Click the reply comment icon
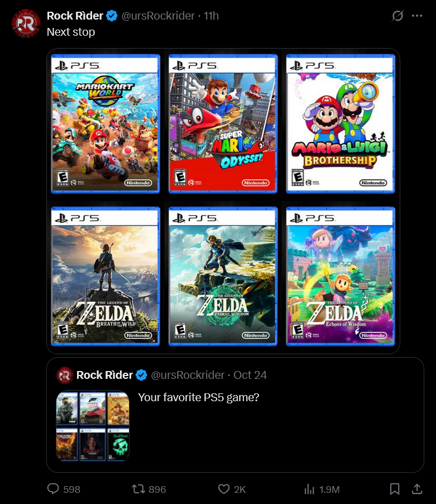The width and height of the screenshot is (436, 504). click(53, 488)
